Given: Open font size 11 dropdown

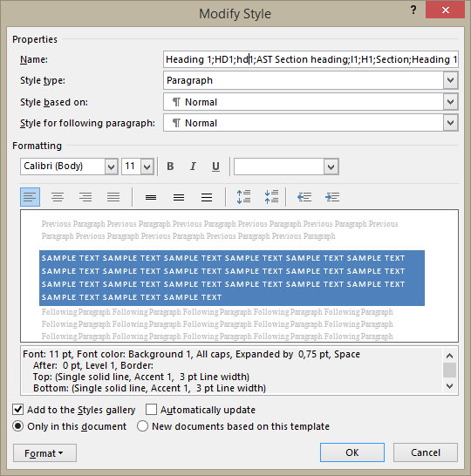Looking at the screenshot, I should [x=147, y=167].
